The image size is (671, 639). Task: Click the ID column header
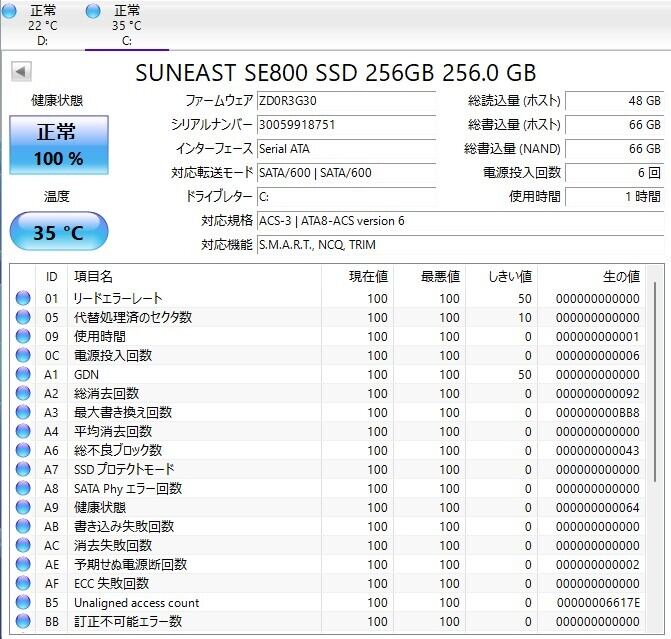coord(51,276)
